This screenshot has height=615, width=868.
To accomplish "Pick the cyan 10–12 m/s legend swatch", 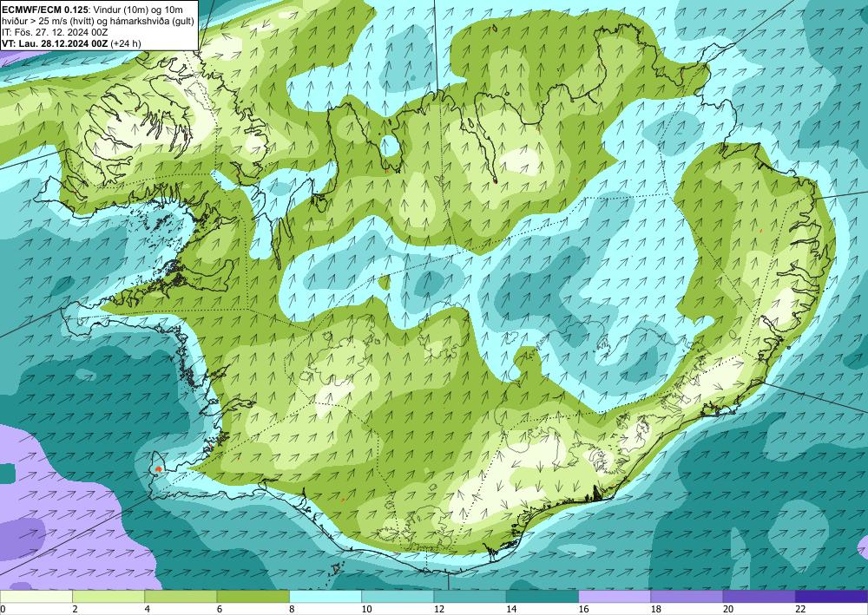I will [x=398, y=597].
